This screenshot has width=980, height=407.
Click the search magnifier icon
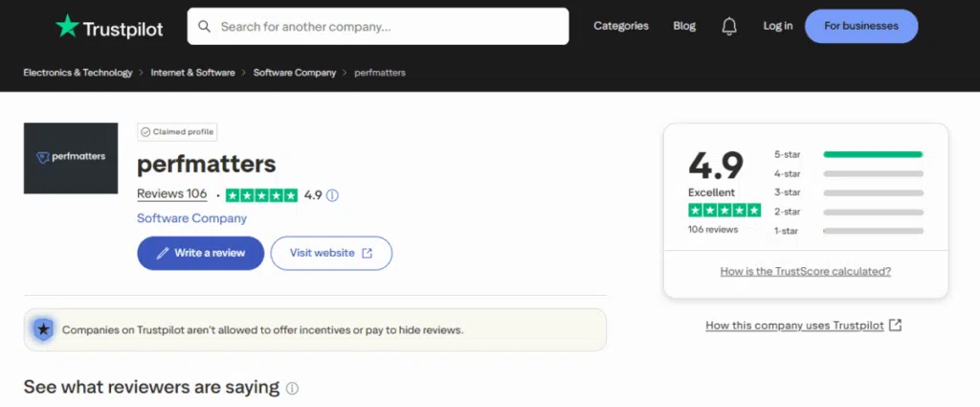pos(204,26)
